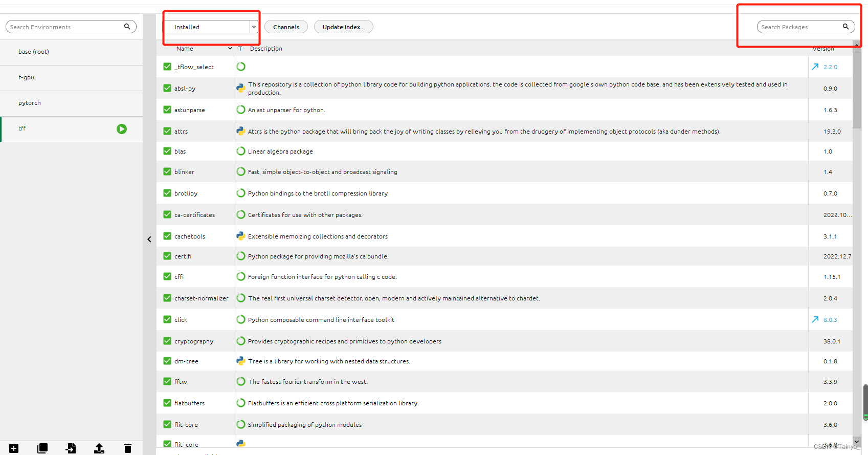
Task: Click the Import environment icon
Action: click(71, 448)
